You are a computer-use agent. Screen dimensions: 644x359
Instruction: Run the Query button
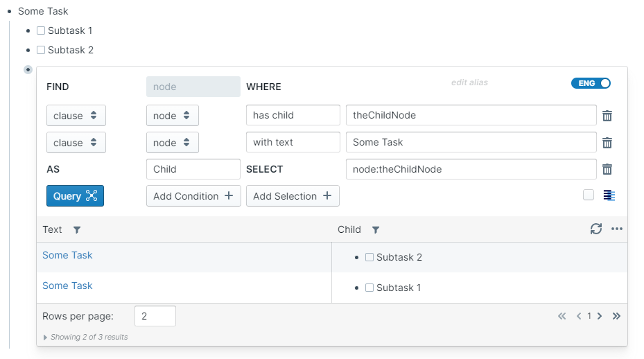tap(75, 196)
